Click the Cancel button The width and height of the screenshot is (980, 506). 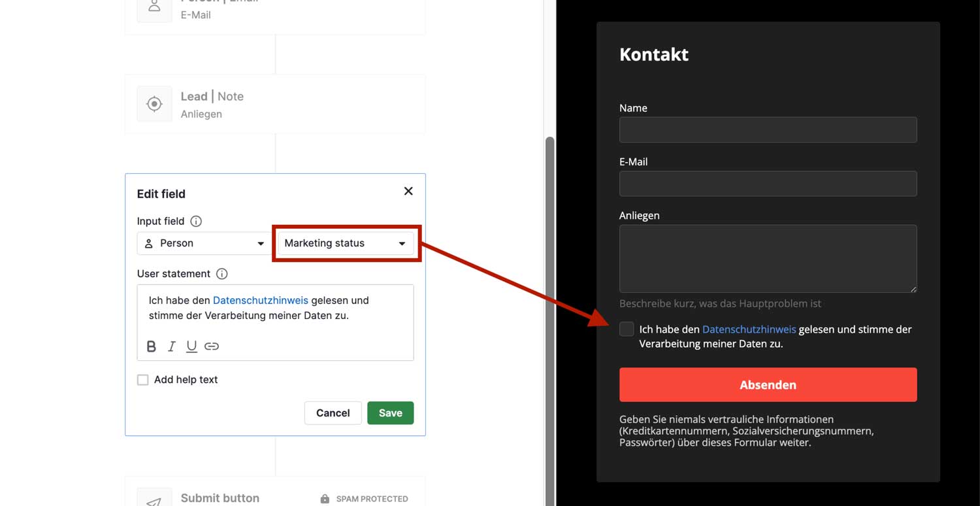(x=333, y=413)
